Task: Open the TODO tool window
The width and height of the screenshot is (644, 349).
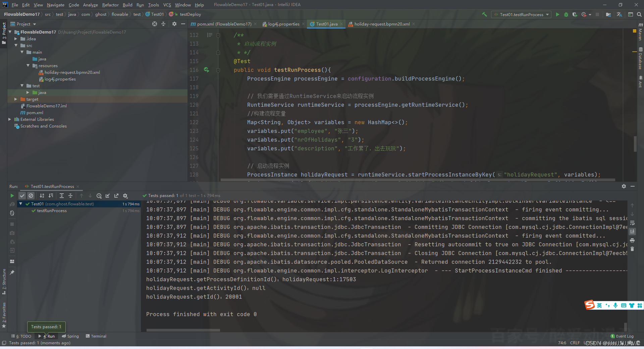Action: coord(21,336)
